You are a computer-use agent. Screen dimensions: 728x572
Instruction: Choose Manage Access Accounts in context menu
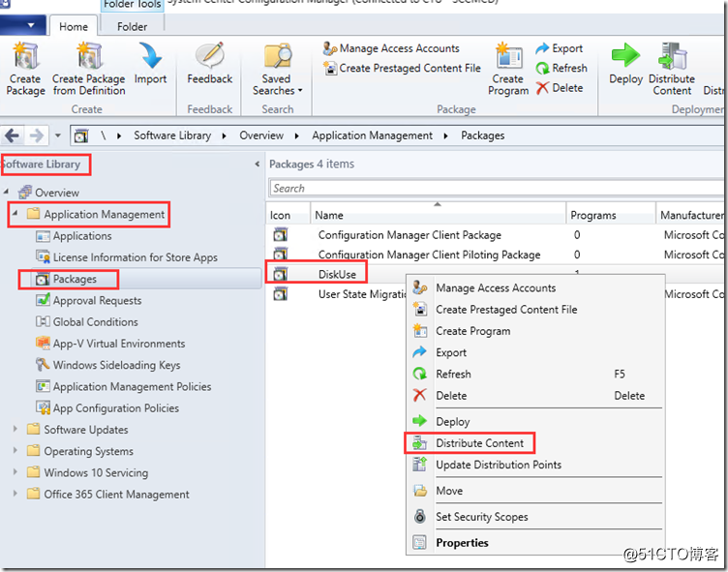click(x=535, y=288)
